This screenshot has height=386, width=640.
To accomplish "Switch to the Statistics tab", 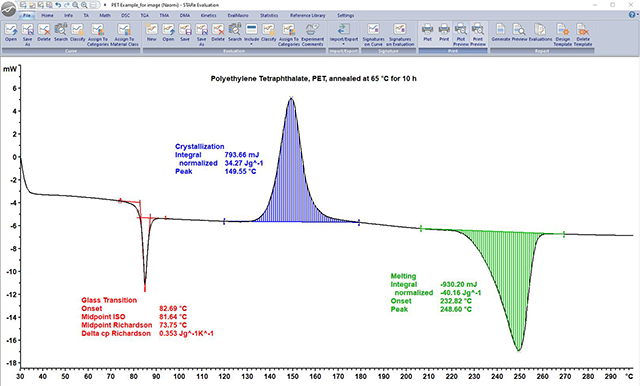I will (x=269, y=16).
